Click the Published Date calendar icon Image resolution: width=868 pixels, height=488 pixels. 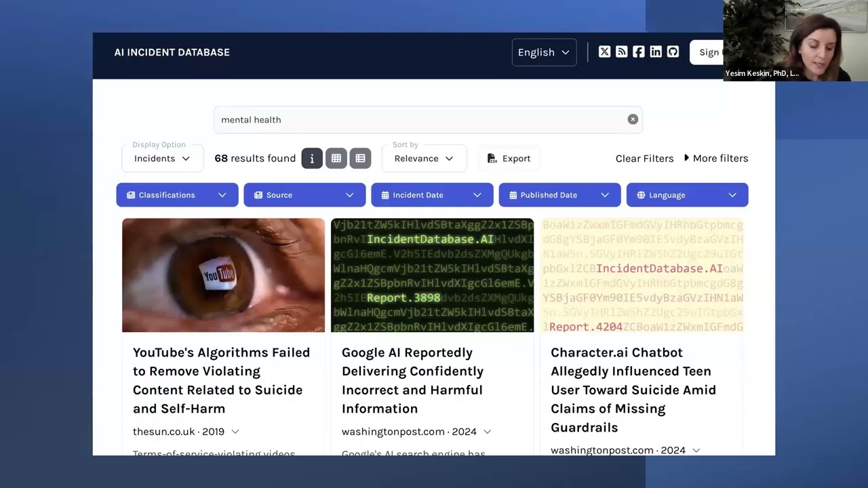513,195
